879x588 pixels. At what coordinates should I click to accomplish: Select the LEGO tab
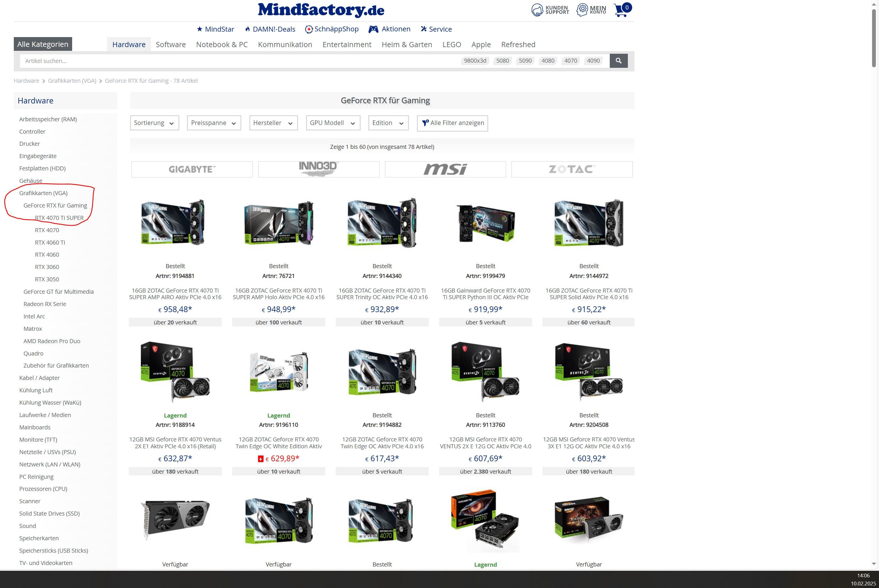click(452, 45)
